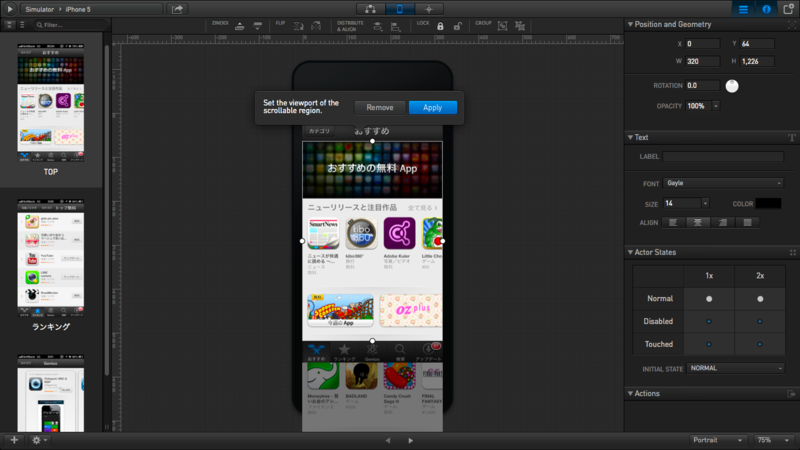Align text center
Viewport: 800px width, 450px height.
click(698, 222)
